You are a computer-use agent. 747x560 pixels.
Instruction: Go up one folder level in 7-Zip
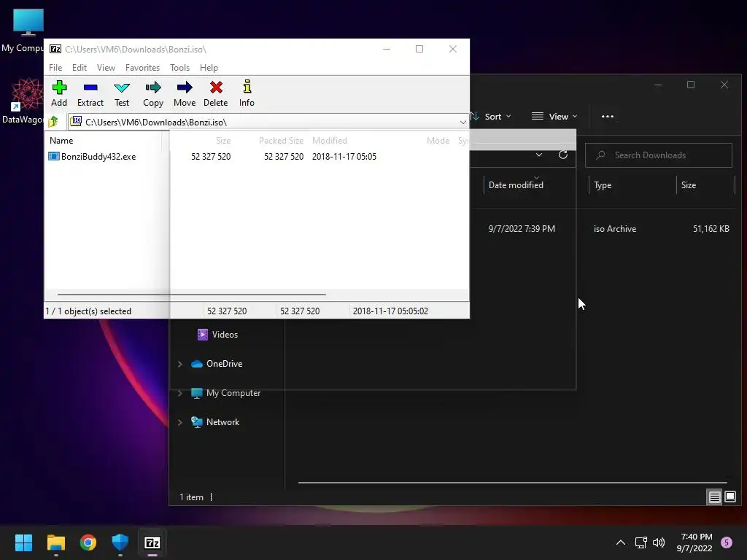tap(53, 122)
